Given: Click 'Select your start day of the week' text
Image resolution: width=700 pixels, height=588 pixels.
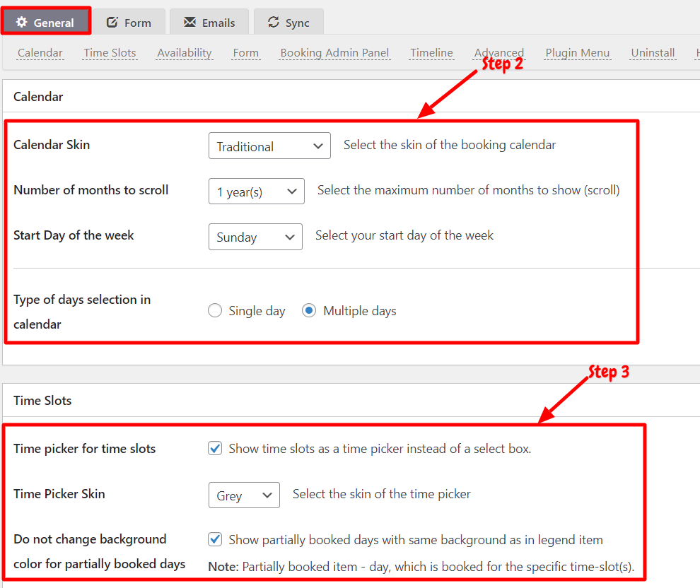Looking at the screenshot, I should [404, 235].
